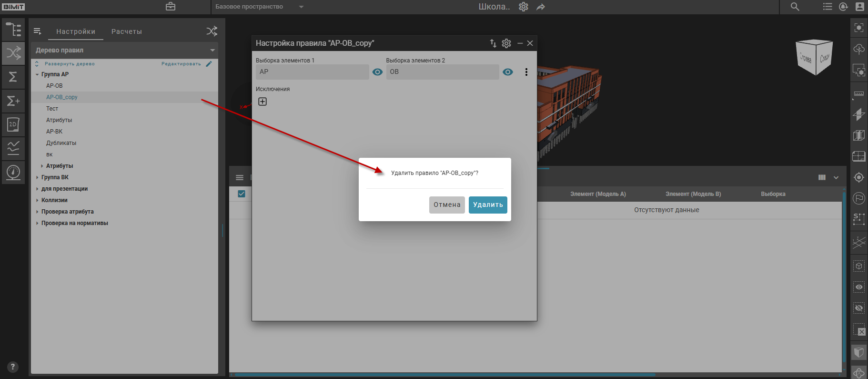Image resolution: width=868 pixels, height=379 pixels.
Task: Expand the Дерево правил dropdown
Action: click(x=212, y=50)
